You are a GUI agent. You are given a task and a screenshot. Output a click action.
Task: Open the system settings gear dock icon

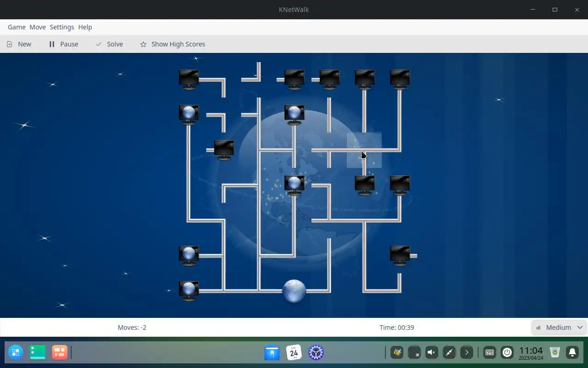316,352
